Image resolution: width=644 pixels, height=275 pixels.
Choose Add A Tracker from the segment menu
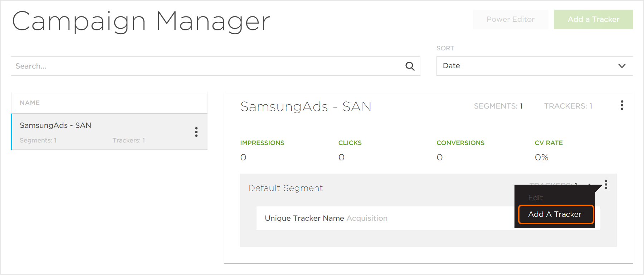click(x=556, y=214)
